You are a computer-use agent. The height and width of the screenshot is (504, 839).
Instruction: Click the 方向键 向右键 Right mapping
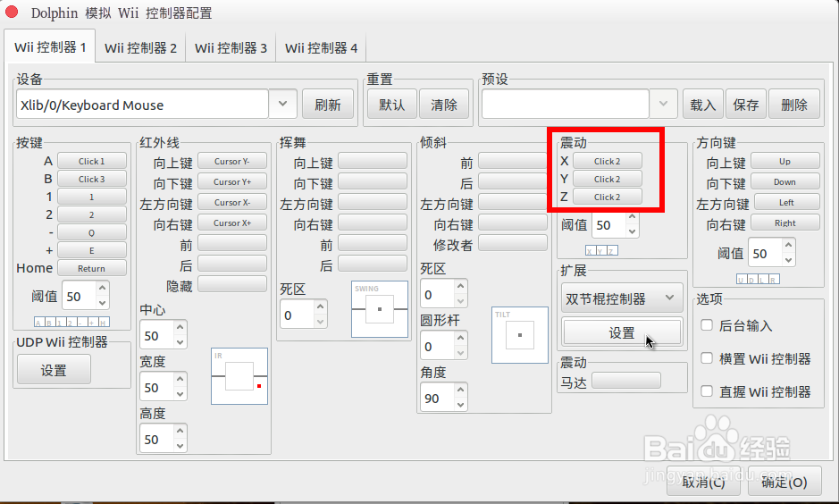coord(785,223)
